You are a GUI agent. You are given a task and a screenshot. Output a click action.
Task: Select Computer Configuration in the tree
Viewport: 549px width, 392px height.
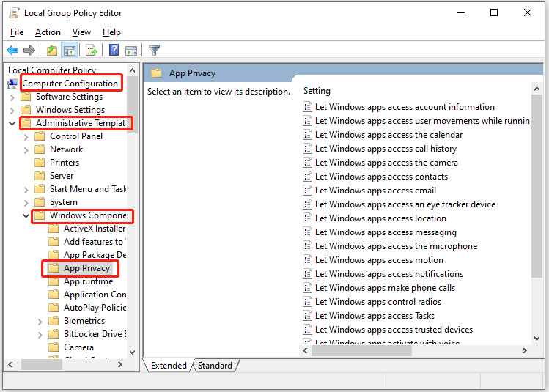pos(70,84)
